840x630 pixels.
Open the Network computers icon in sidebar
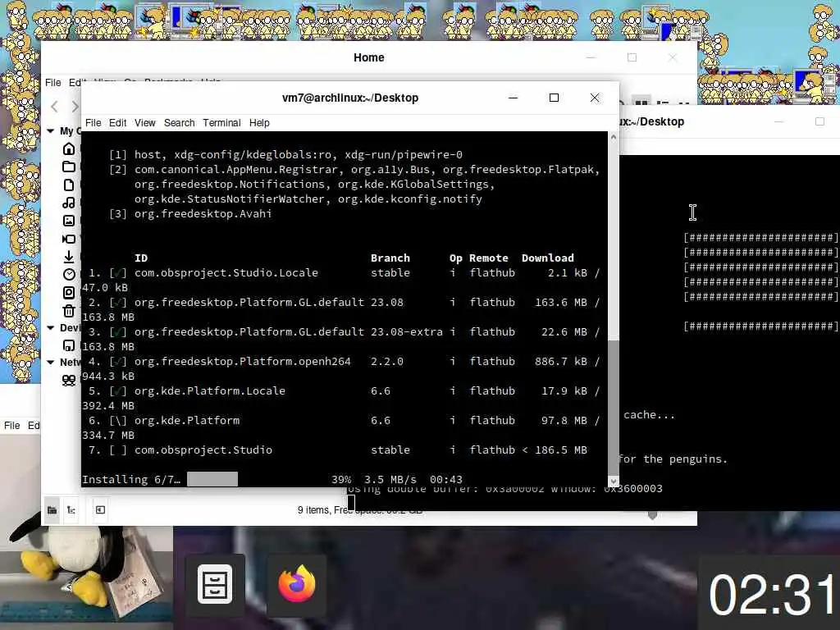(x=69, y=381)
